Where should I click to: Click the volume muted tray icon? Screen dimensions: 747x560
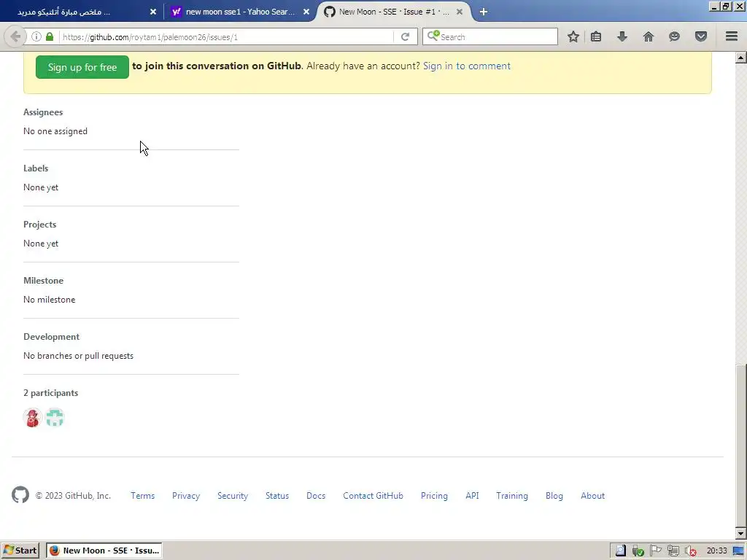[x=690, y=551]
